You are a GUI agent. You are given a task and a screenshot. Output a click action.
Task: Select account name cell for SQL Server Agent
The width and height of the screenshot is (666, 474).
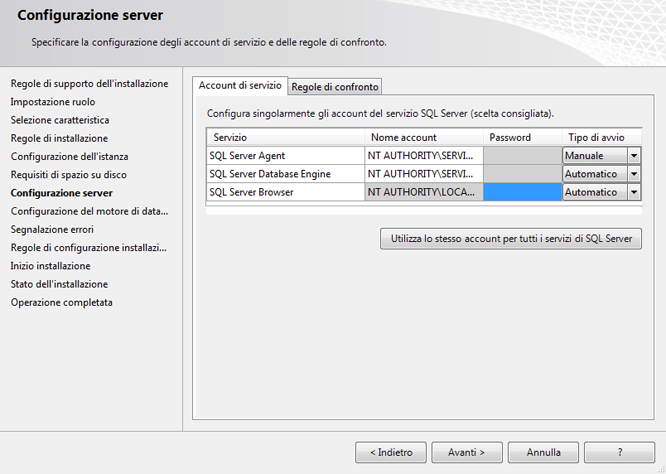click(x=424, y=156)
